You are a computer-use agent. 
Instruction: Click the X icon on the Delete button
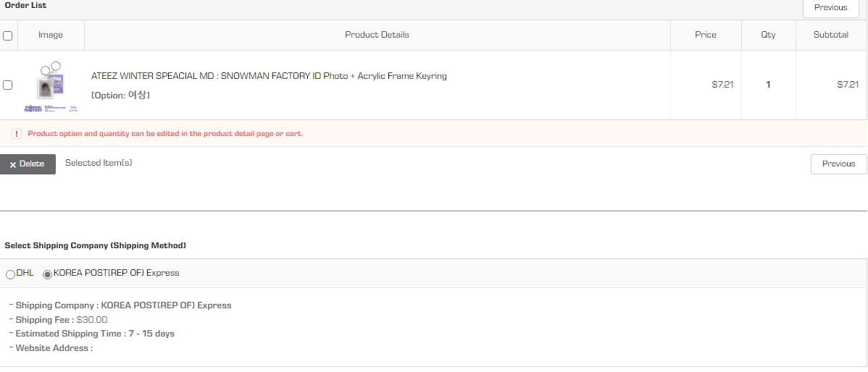(x=13, y=165)
